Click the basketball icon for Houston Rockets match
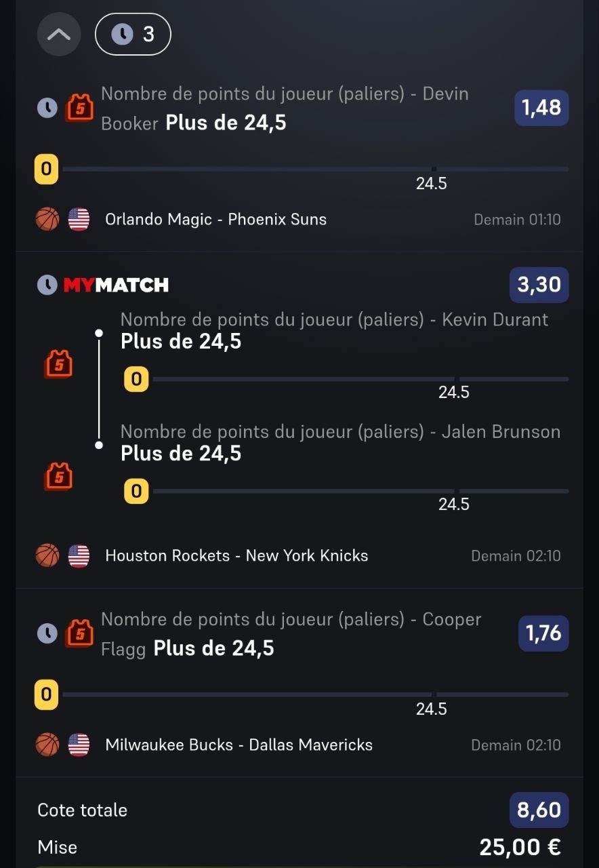The width and height of the screenshot is (599, 868). [x=47, y=556]
